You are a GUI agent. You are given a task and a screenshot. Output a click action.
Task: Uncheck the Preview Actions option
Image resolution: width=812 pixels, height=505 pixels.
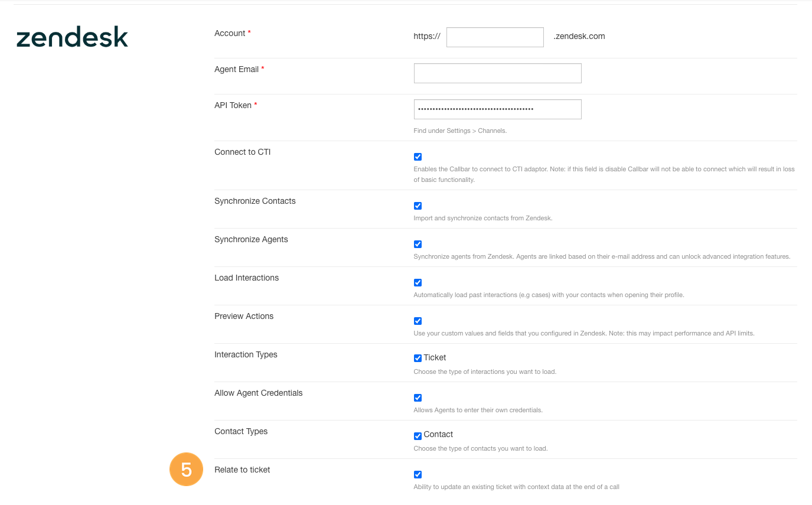(418, 321)
